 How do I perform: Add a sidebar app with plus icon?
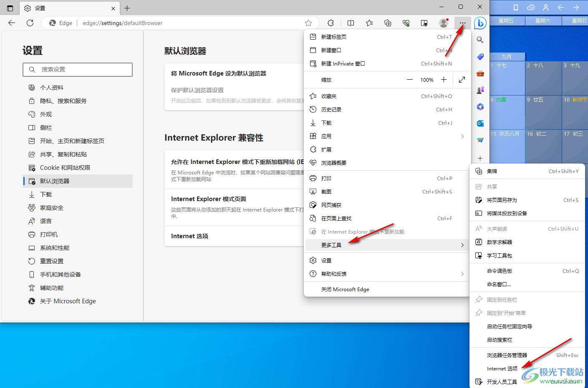point(480,158)
